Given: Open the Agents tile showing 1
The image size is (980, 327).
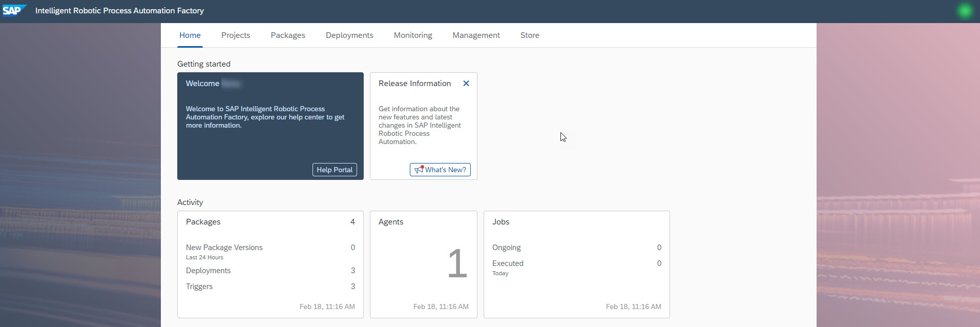Looking at the screenshot, I should coord(424,264).
